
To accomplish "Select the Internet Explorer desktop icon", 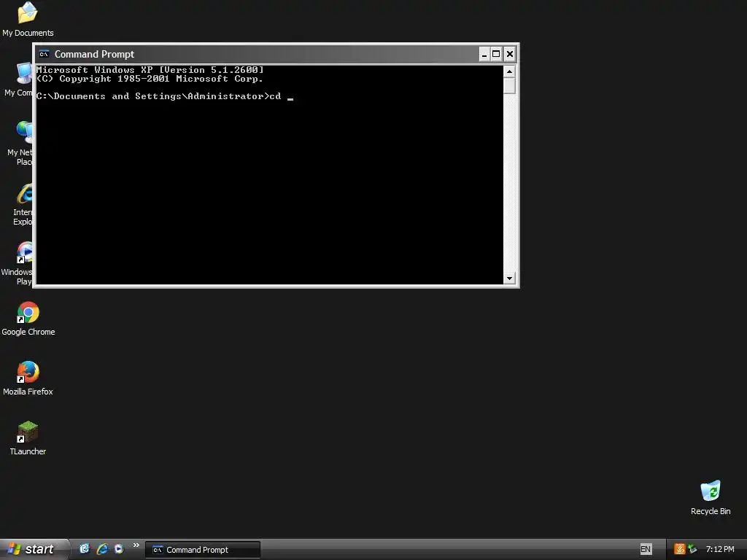I will pyautogui.click(x=23, y=204).
